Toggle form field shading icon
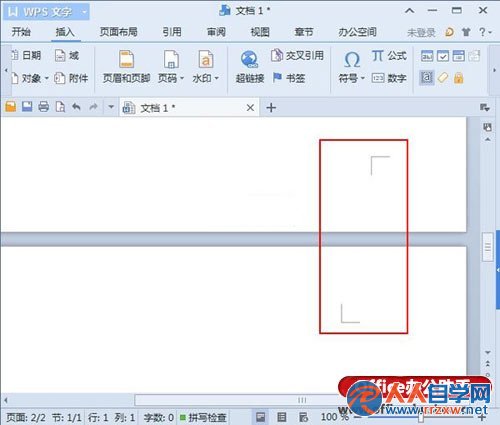This screenshot has height=425, width=500. coord(427,78)
